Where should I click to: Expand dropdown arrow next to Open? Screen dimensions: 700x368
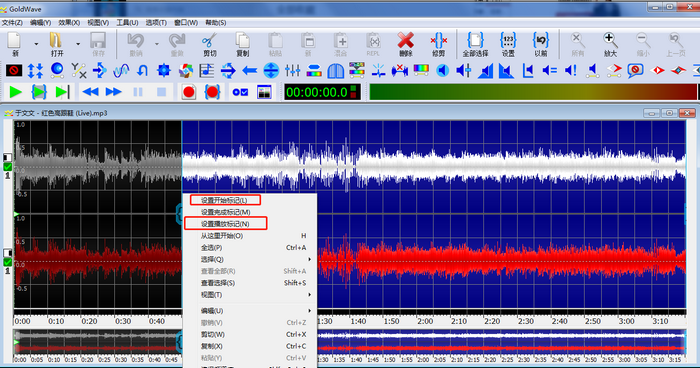coord(78,44)
